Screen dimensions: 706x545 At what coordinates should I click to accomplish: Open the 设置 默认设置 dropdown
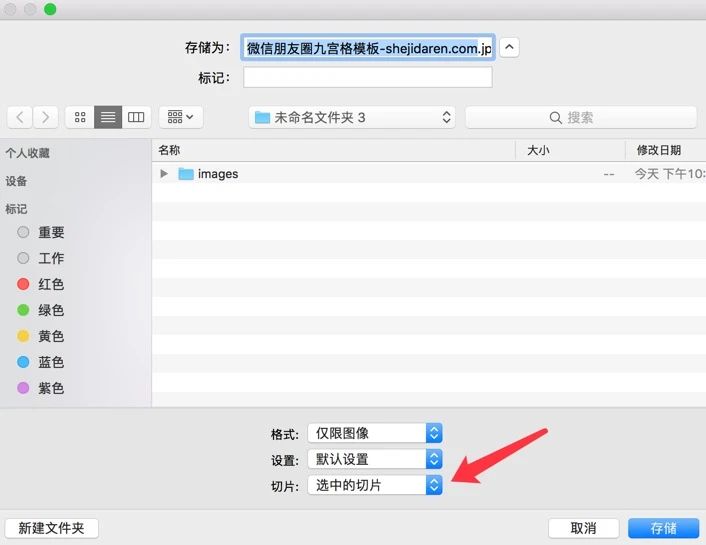375,459
